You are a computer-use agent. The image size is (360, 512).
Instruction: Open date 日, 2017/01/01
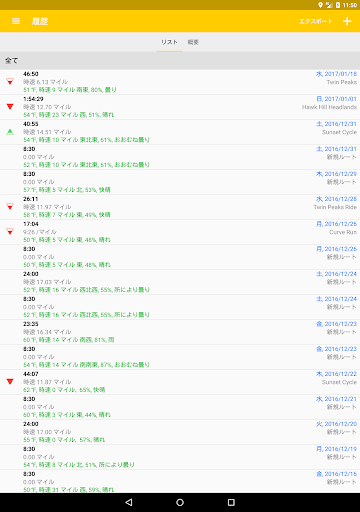(x=336, y=99)
